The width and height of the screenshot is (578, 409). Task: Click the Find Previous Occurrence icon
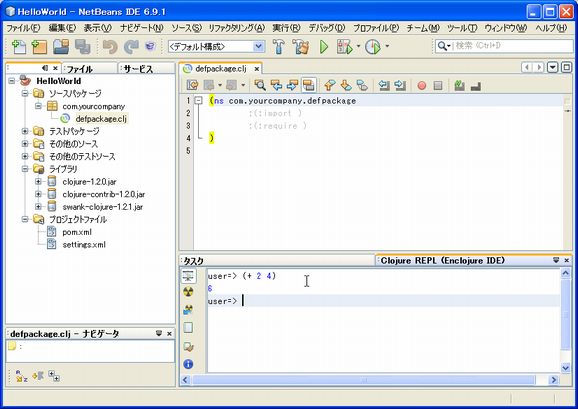(x=276, y=85)
